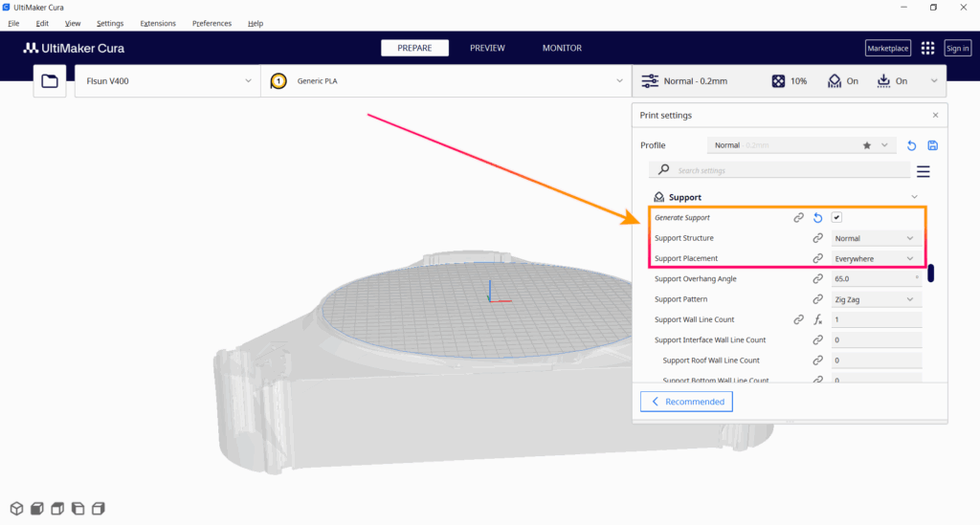Toggle the Generate Support checkbox
This screenshot has width=980, height=525.
[x=836, y=217]
